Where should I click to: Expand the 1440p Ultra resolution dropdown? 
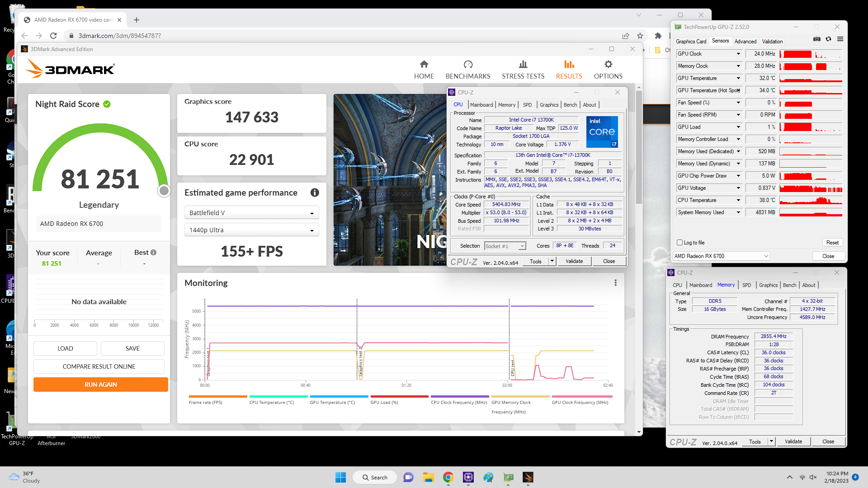point(251,230)
